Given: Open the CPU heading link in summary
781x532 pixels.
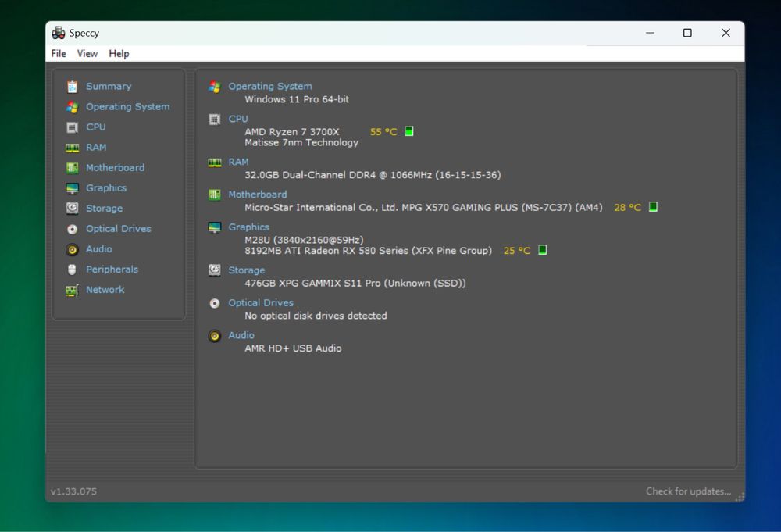Looking at the screenshot, I should 238,119.
